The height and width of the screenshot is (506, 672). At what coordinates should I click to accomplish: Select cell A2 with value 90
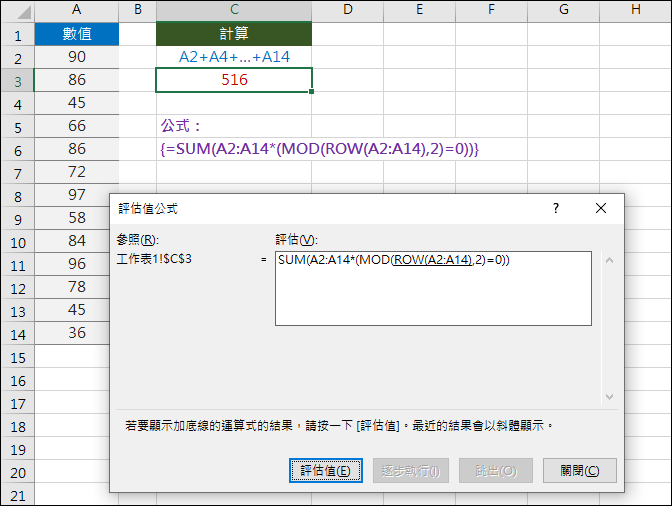(x=77, y=57)
